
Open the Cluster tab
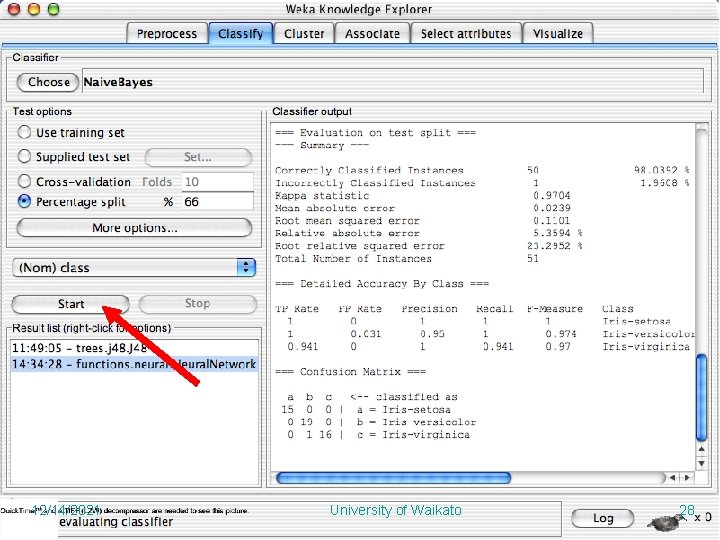click(304, 34)
